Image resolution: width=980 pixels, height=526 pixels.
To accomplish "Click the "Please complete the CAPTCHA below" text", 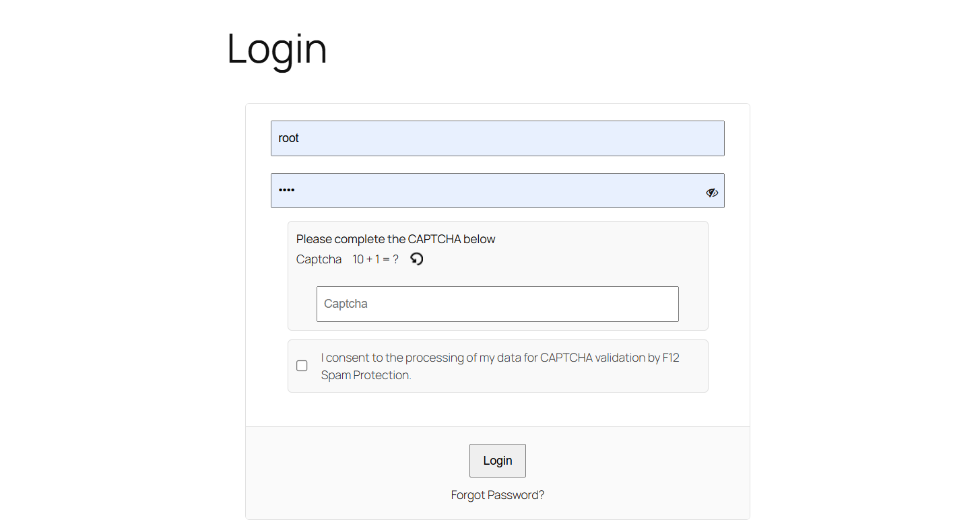I will (395, 239).
